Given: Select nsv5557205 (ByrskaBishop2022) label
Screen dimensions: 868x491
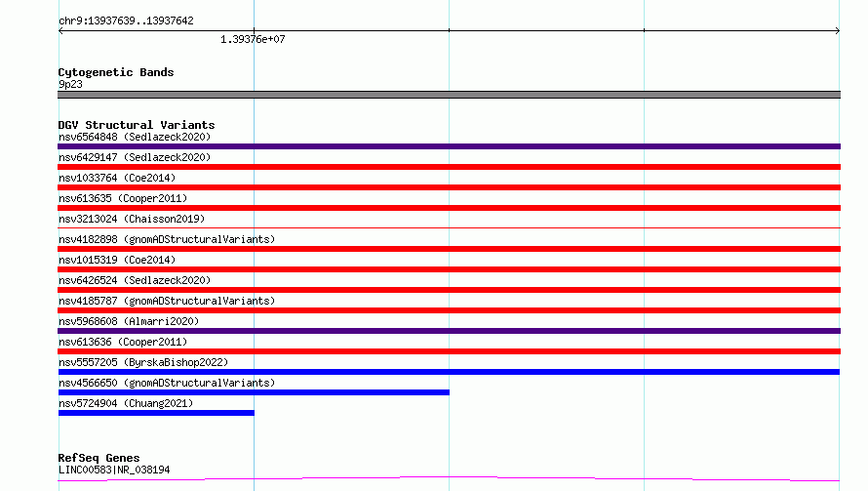Looking at the screenshot, I should [x=143, y=362].
